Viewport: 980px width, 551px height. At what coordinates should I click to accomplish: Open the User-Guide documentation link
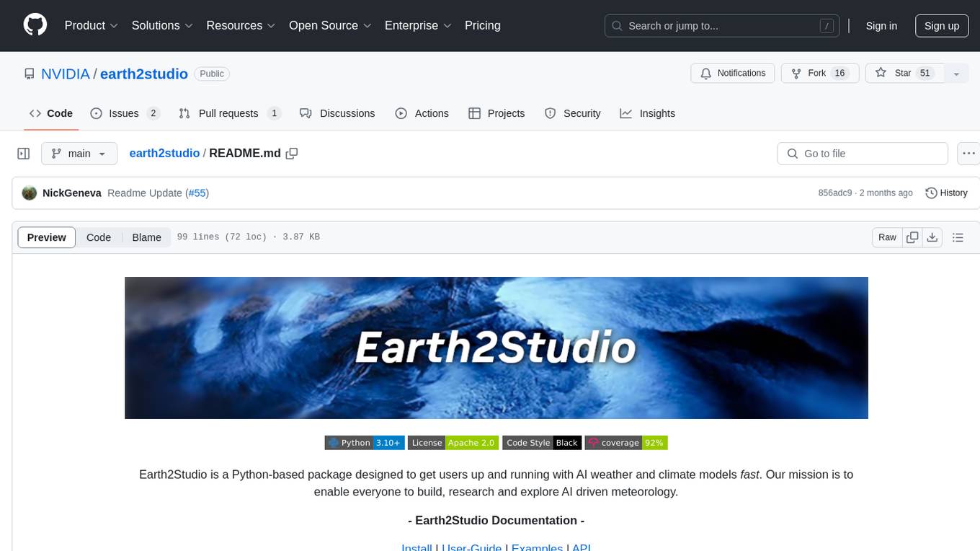[471, 548]
